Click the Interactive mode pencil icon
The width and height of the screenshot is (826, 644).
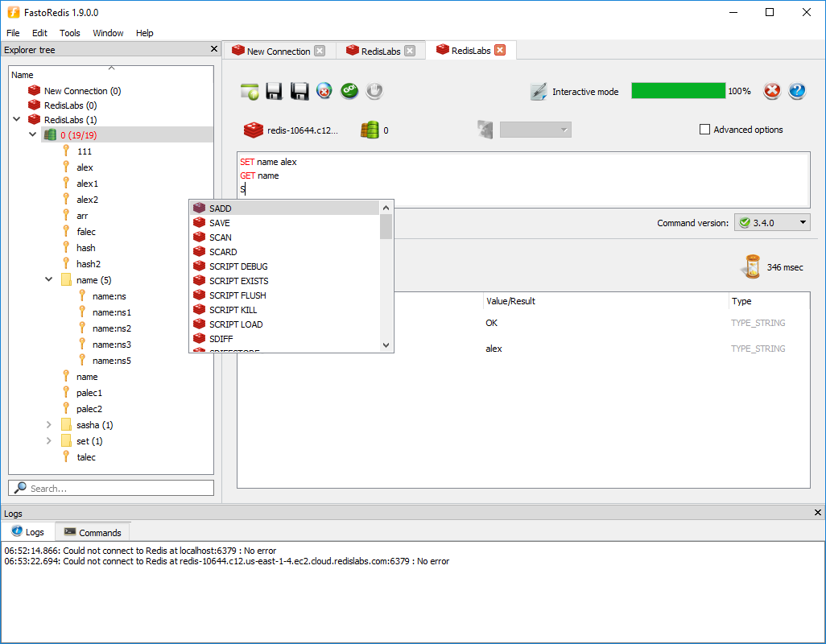click(539, 92)
